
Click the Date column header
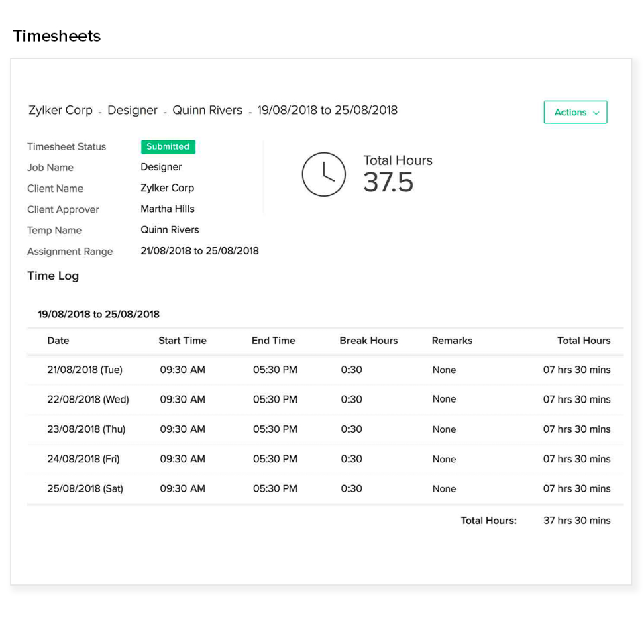pos(58,341)
